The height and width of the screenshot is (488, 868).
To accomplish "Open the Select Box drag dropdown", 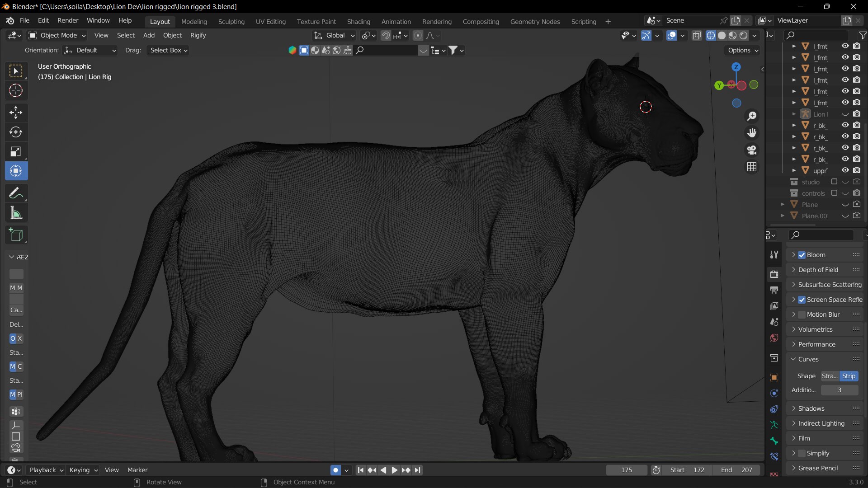I will pyautogui.click(x=168, y=50).
